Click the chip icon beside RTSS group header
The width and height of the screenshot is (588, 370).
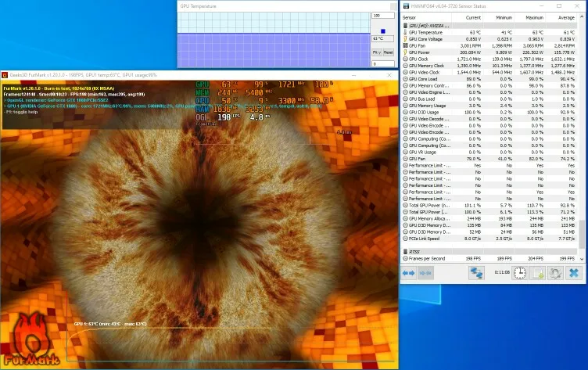click(405, 252)
